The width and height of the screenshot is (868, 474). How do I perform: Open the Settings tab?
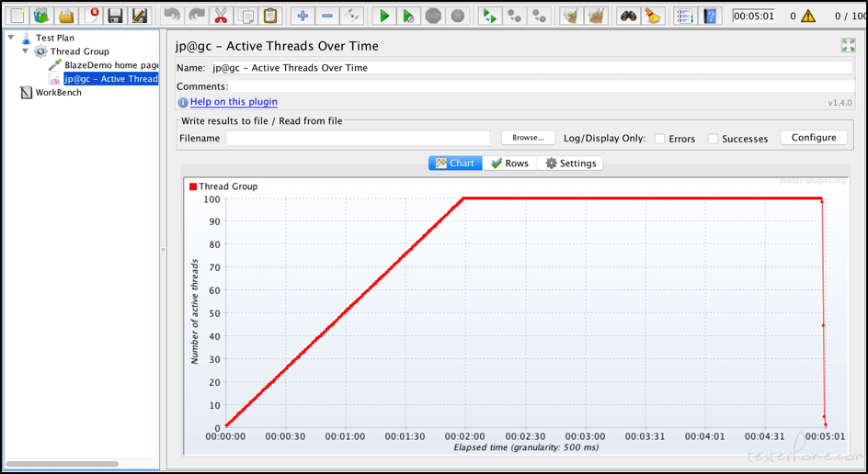570,164
